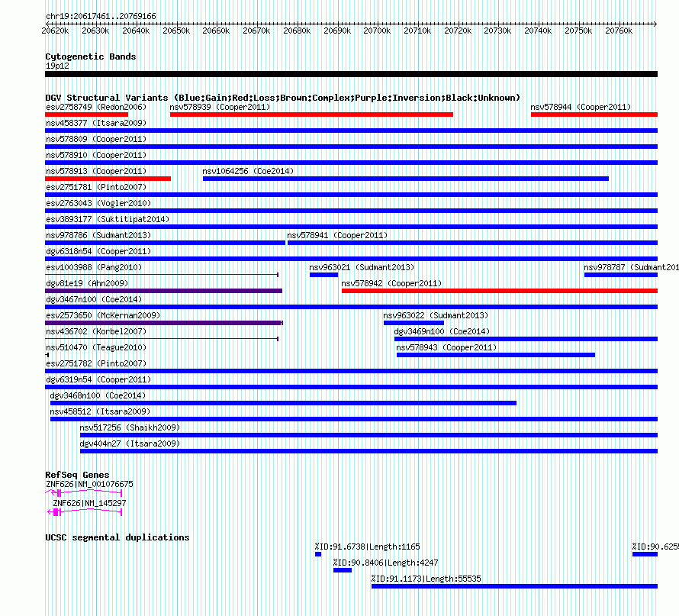The height and width of the screenshot is (616, 679).
Task: Open the %ID:91.1173|Length:55535 duplication label
Action: tap(426, 579)
